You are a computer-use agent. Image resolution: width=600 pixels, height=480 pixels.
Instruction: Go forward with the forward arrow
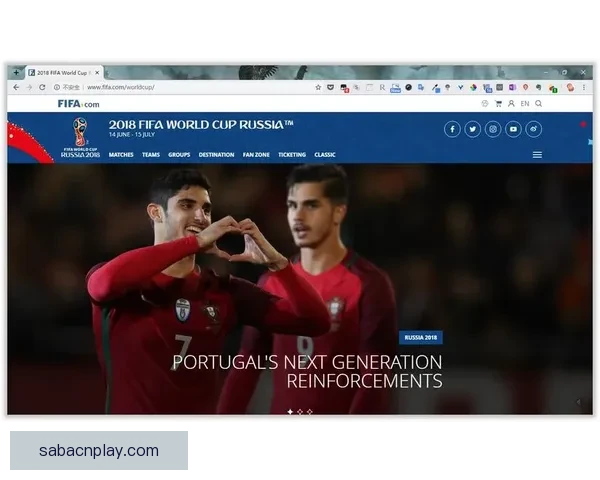coord(29,87)
